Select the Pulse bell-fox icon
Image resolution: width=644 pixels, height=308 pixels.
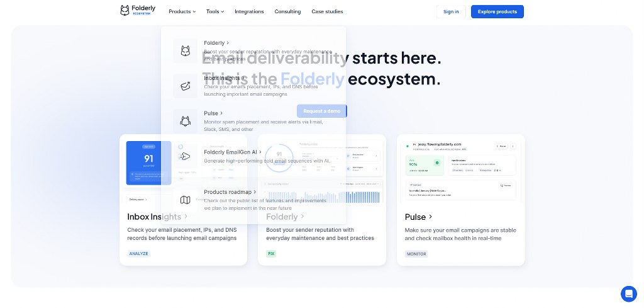point(186,121)
